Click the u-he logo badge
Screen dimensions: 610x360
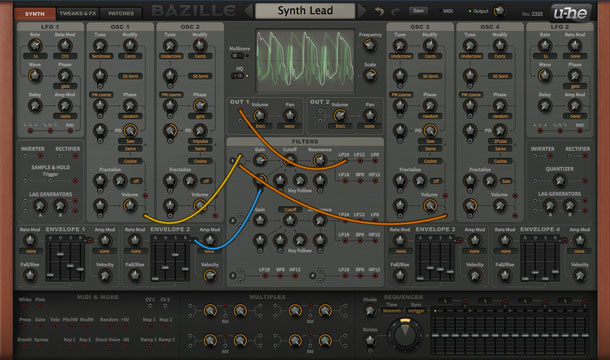571,13
